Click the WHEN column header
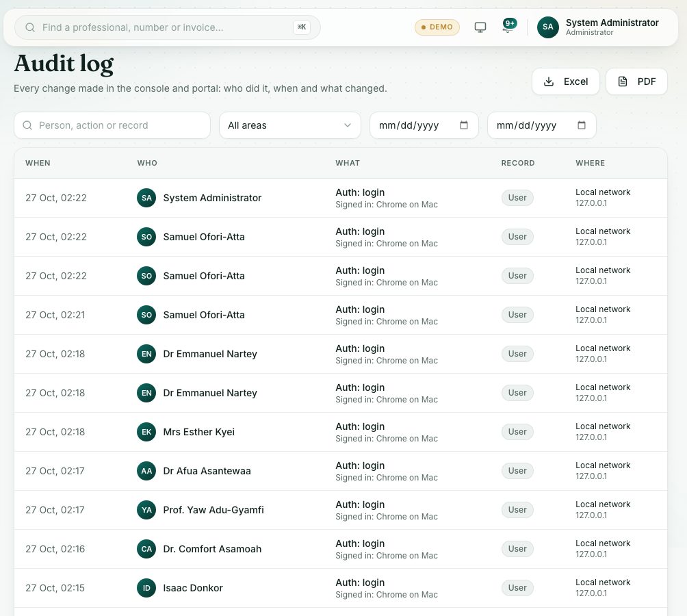 (x=38, y=163)
